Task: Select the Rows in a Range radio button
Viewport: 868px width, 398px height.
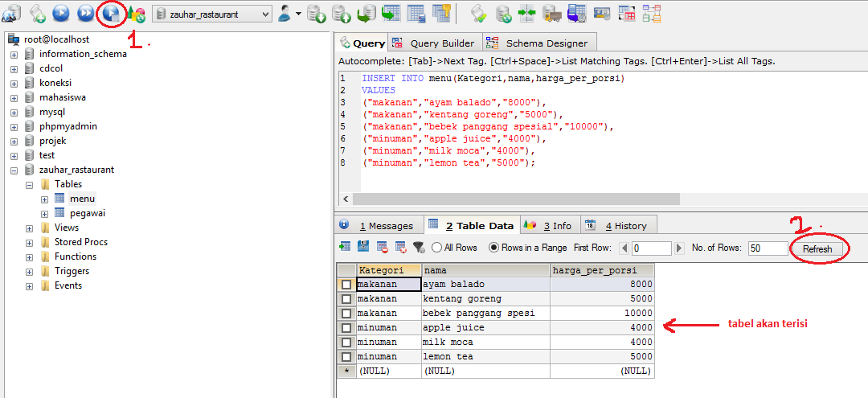Action: [x=493, y=248]
